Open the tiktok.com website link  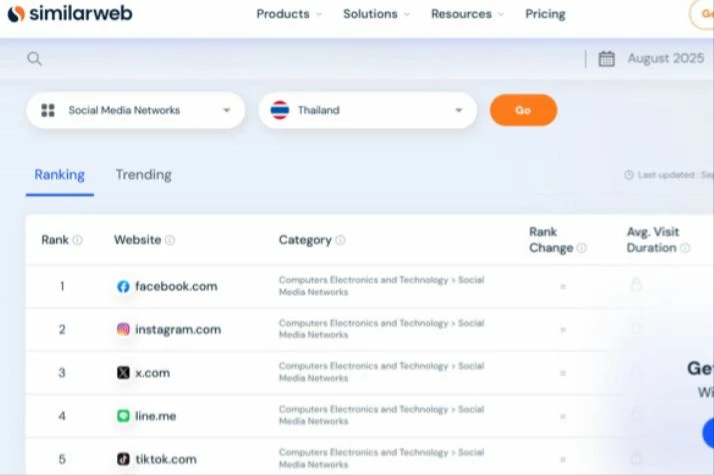166,459
